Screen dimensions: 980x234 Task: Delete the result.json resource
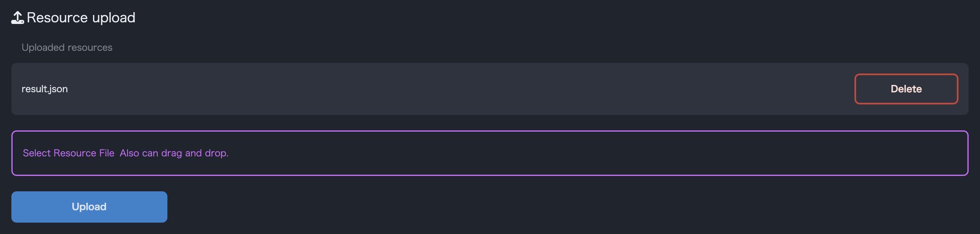(906, 89)
